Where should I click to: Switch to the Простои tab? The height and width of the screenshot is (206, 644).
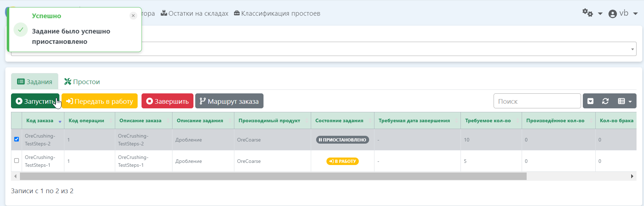[x=82, y=82]
